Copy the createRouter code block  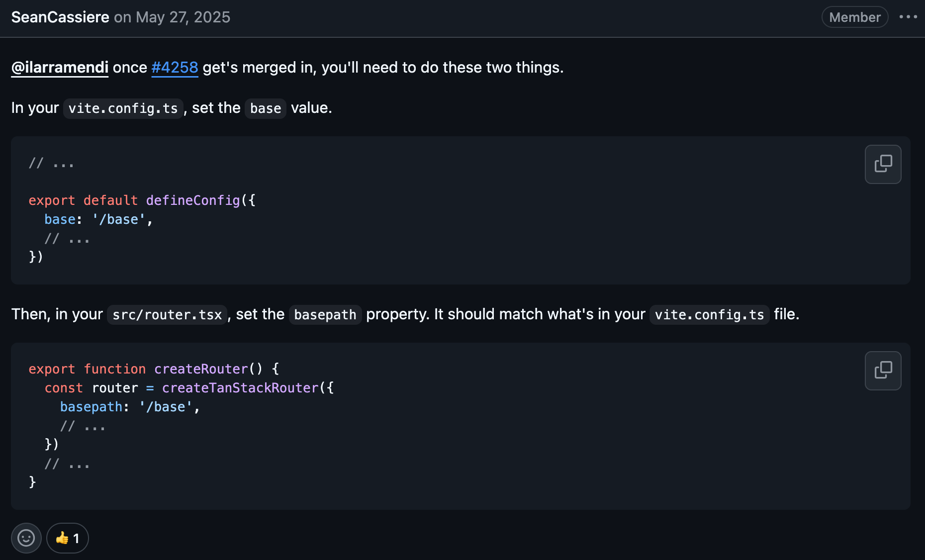[x=883, y=371]
